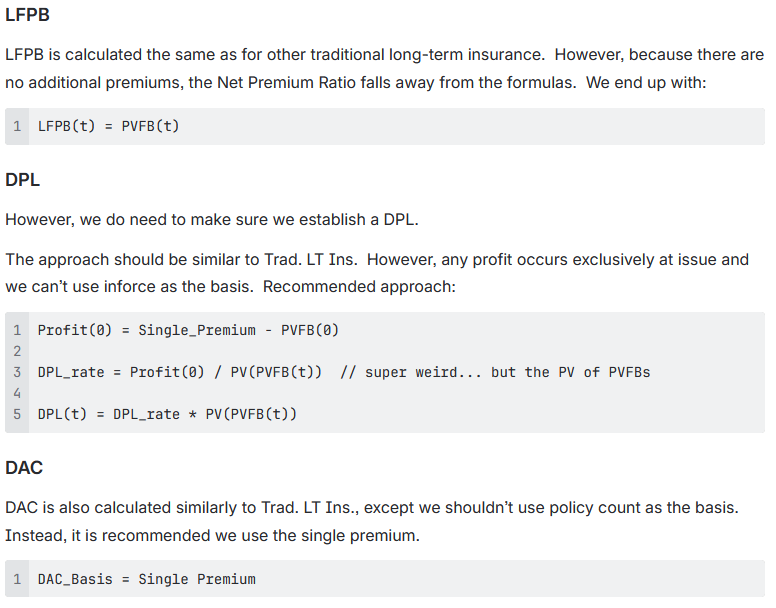Click the DPL section heading
Screen dimensions: 776x608
point(22,180)
